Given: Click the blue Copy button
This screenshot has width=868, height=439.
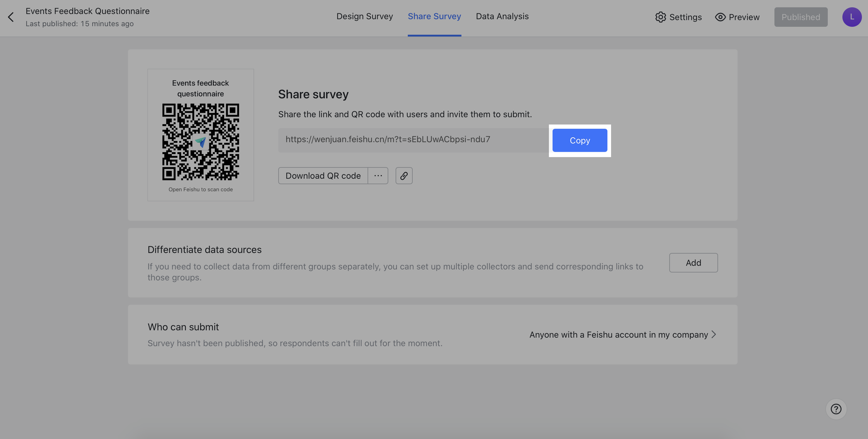Looking at the screenshot, I should (x=579, y=140).
